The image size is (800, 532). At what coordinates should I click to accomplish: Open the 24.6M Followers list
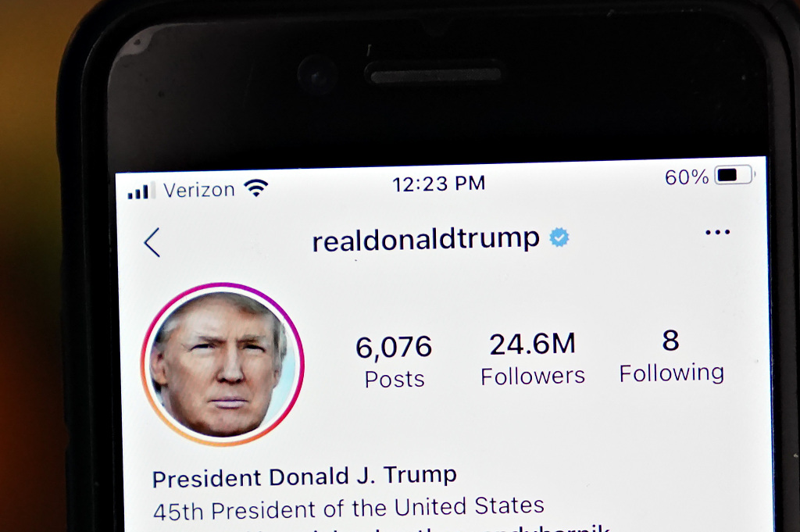533,359
